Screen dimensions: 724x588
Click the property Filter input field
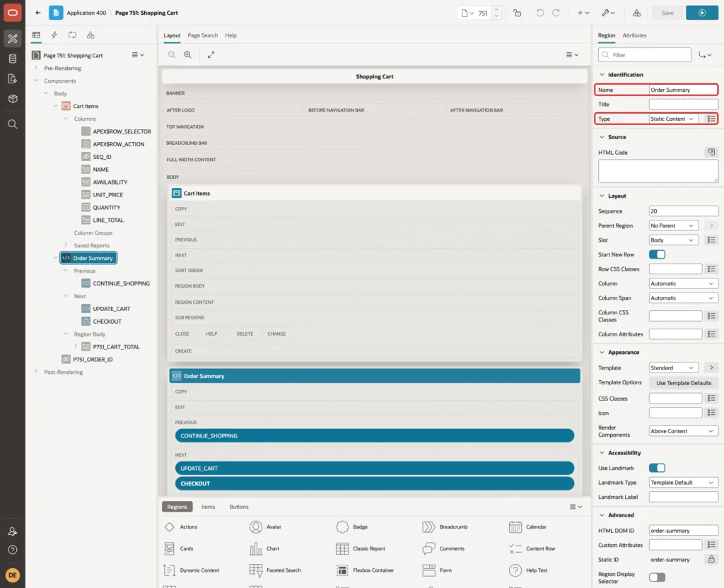pos(645,55)
